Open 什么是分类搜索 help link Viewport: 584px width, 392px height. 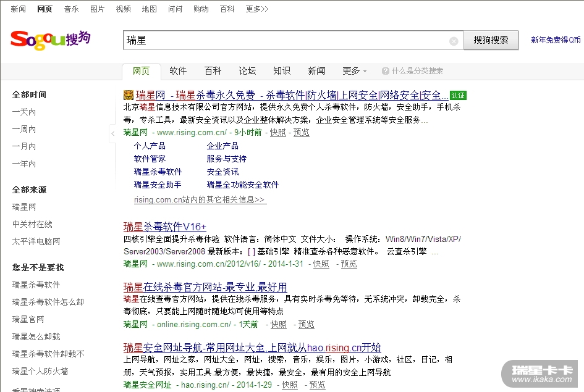click(417, 71)
